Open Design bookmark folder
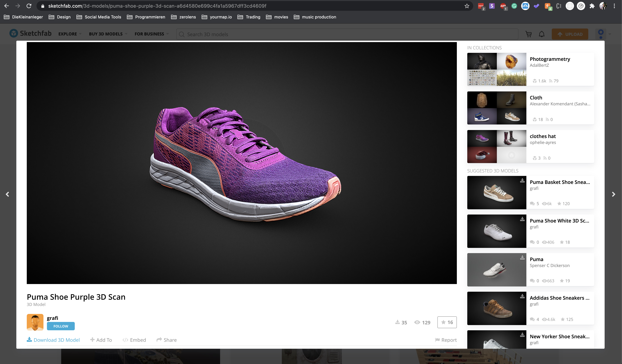This screenshot has height=364, width=622. click(x=59, y=17)
